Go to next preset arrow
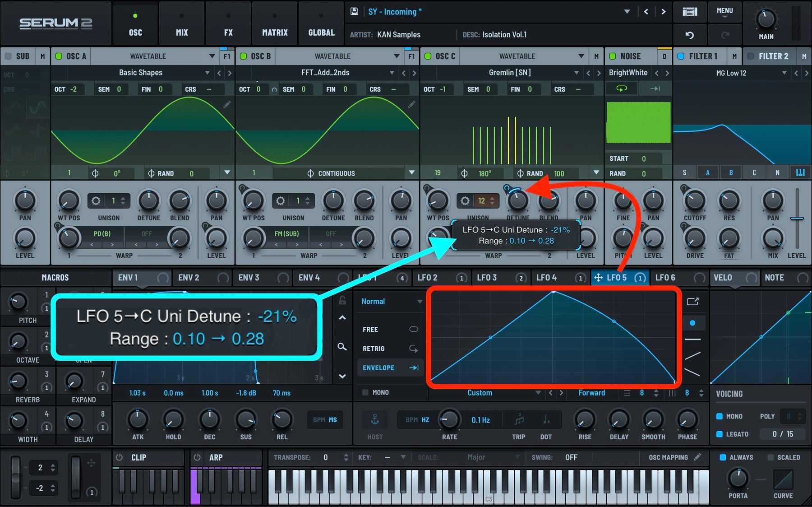Screen dimensions: 812x507 (x=663, y=12)
